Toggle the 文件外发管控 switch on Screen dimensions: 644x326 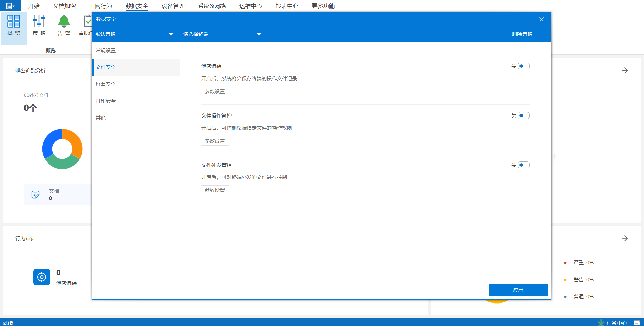(523, 165)
